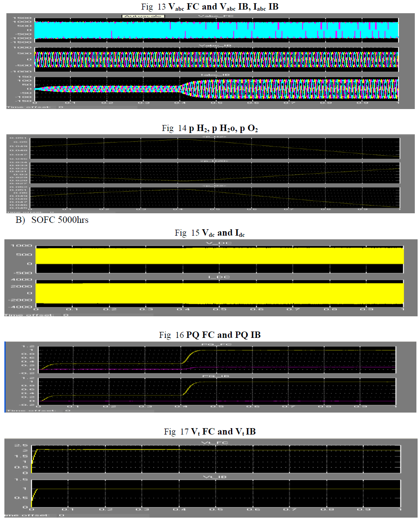Click the I_DC current plot

[219, 293]
